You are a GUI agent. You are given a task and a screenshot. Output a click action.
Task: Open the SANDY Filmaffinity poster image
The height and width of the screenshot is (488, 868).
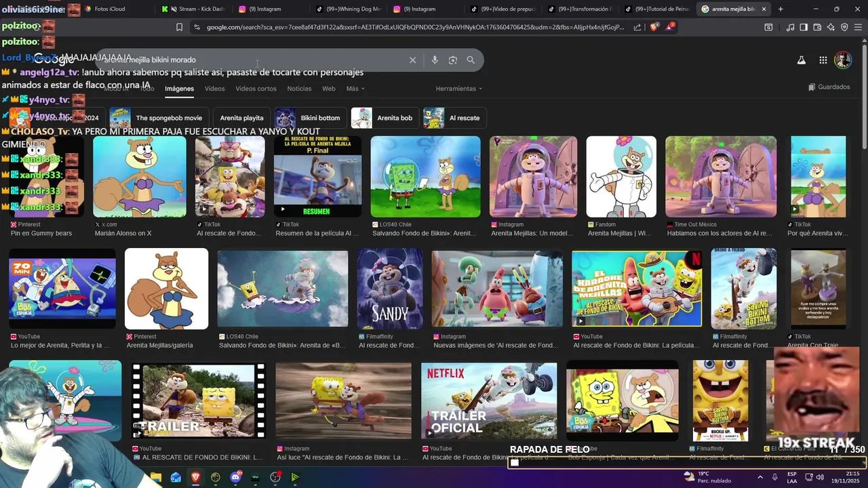(390, 289)
